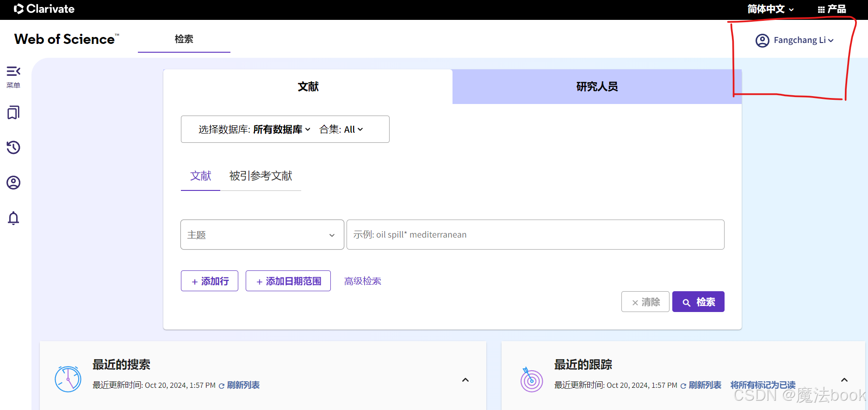The width and height of the screenshot is (868, 410).
Task: Switch to the 研究人员 tab
Action: pos(597,86)
